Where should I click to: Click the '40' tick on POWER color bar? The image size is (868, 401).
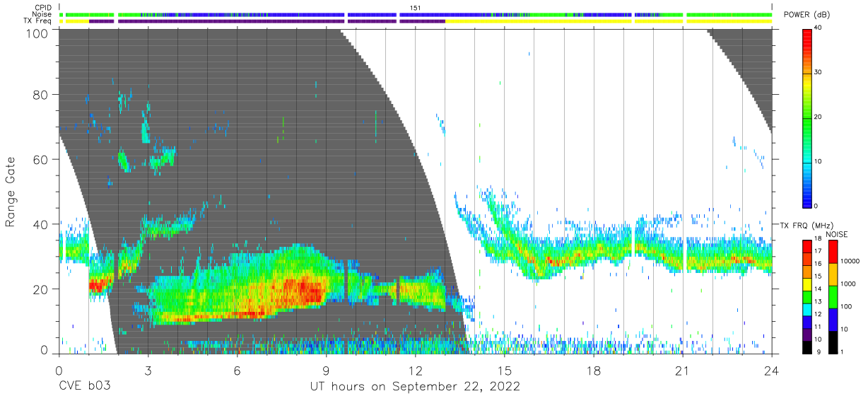(x=819, y=29)
